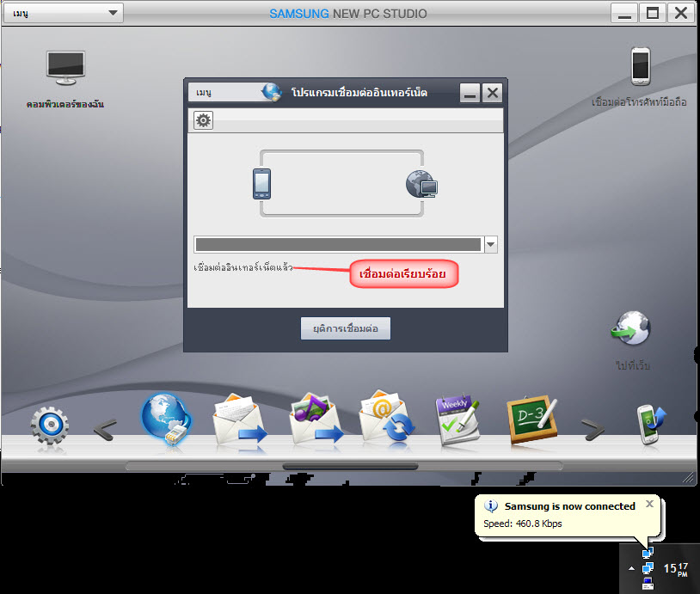700x594 pixels.
Task: Expand the connection profile dropdown arrow
Action: [x=491, y=244]
